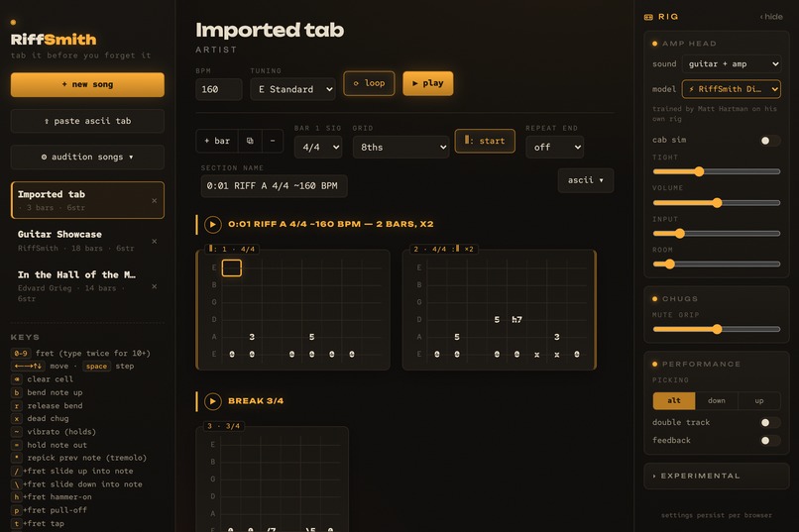Toggle loop playback

369,83
